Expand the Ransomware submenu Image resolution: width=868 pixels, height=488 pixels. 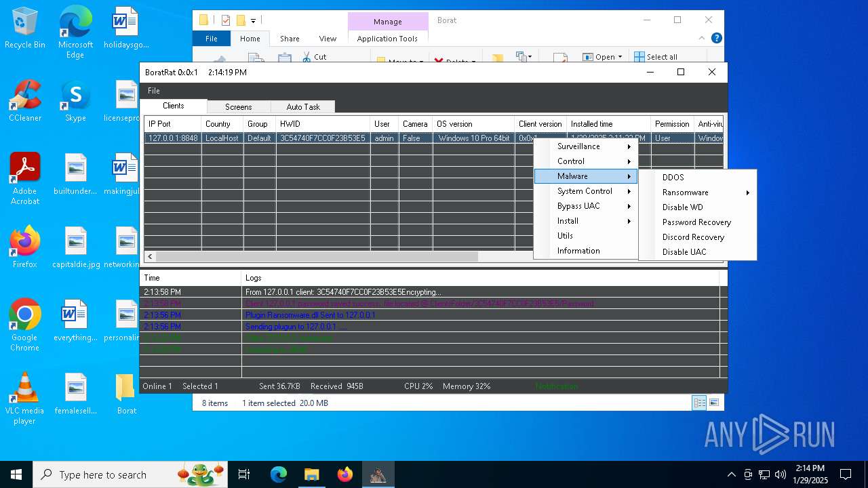pyautogui.click(x=698, y=192)
